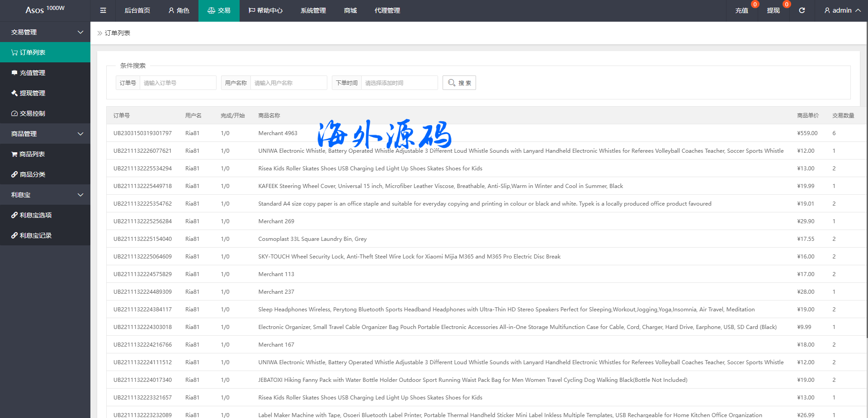Click the sidebar collapse hamburger icon
This screenshot has width=868, height=418.
coord(103,10)
